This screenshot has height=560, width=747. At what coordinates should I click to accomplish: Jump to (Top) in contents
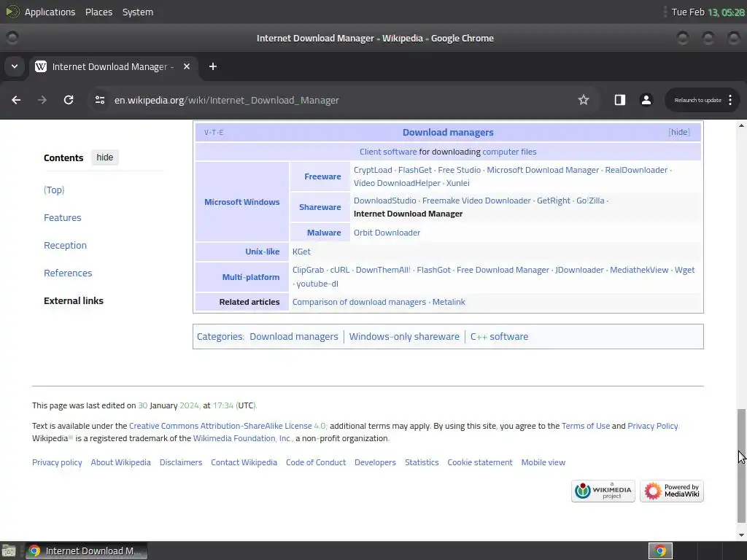(54, 190)
